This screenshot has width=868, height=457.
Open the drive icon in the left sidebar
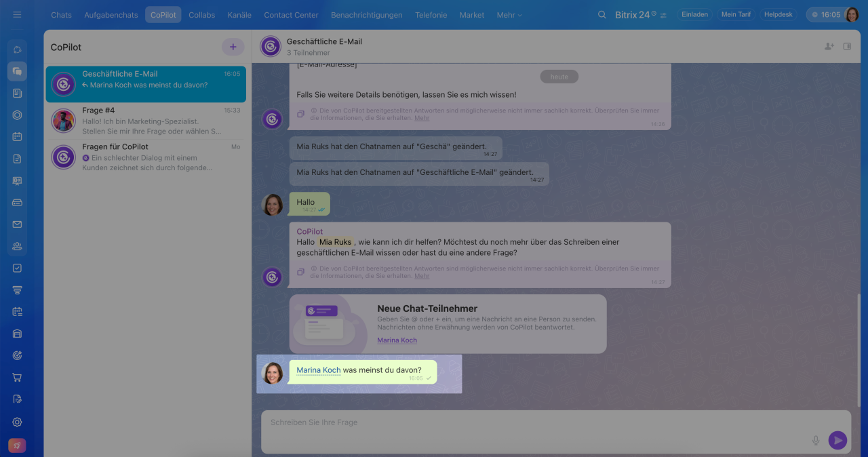(17, 202)
